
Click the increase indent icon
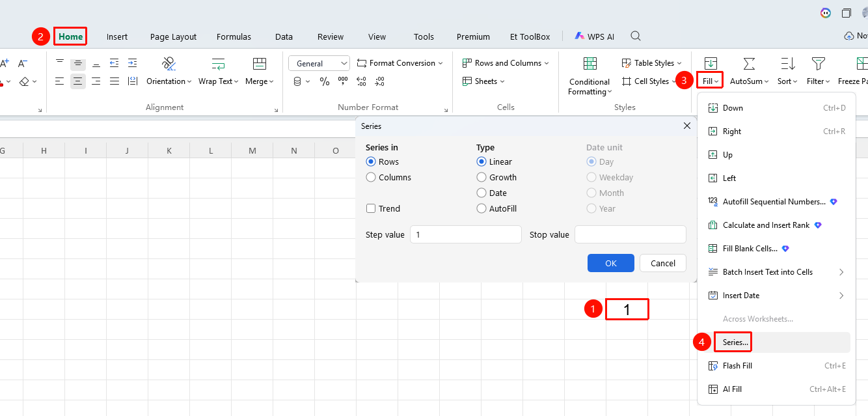(x=133, y=63)
